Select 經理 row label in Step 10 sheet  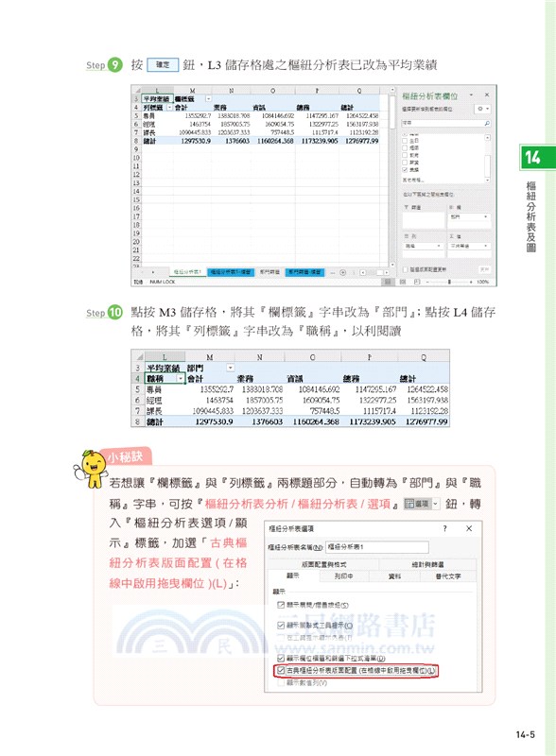154,400
